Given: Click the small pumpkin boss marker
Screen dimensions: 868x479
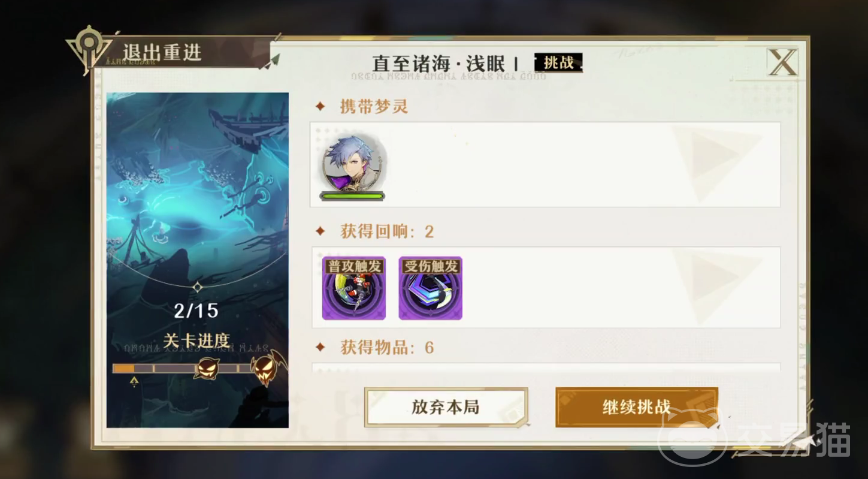Looking at the screenshot, I should [x=207, y=367].
